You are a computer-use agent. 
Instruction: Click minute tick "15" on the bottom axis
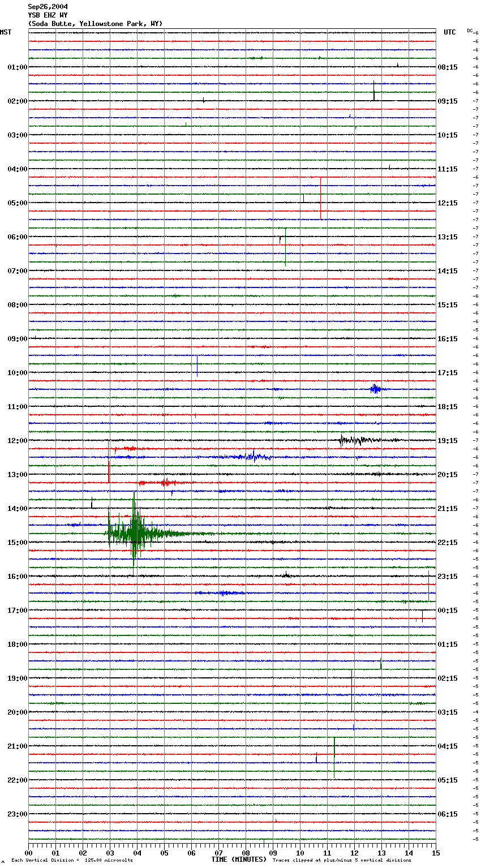(x=436, y=853)
